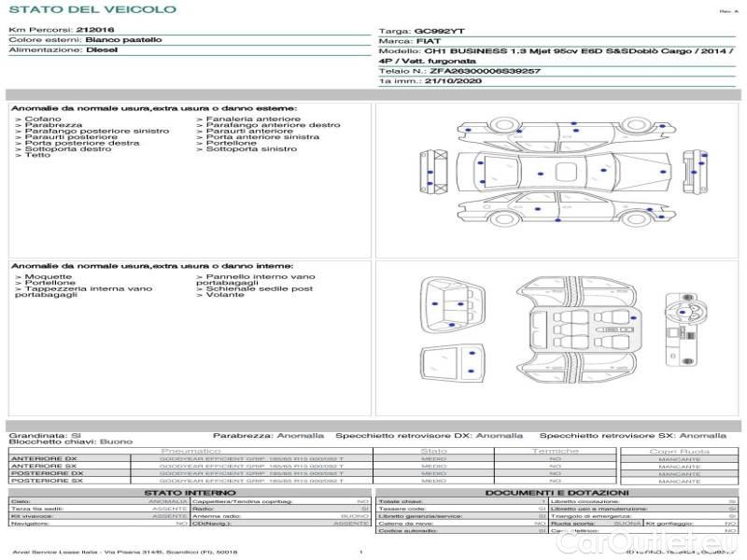Viewport: 747px width, 560px height.
Task: Click the 'Triangolo di emergenza:' row
Action: (643, 516)
